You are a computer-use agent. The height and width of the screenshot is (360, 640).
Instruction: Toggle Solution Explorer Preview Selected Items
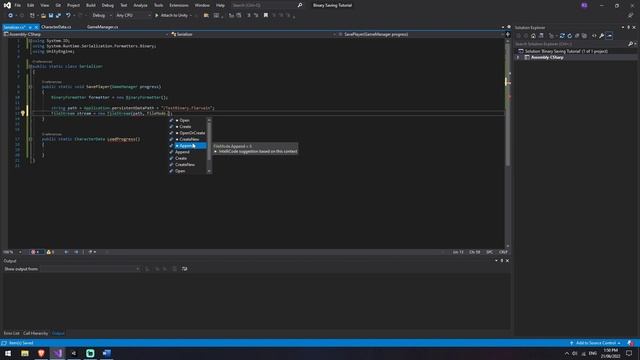[x=609, y=36]
